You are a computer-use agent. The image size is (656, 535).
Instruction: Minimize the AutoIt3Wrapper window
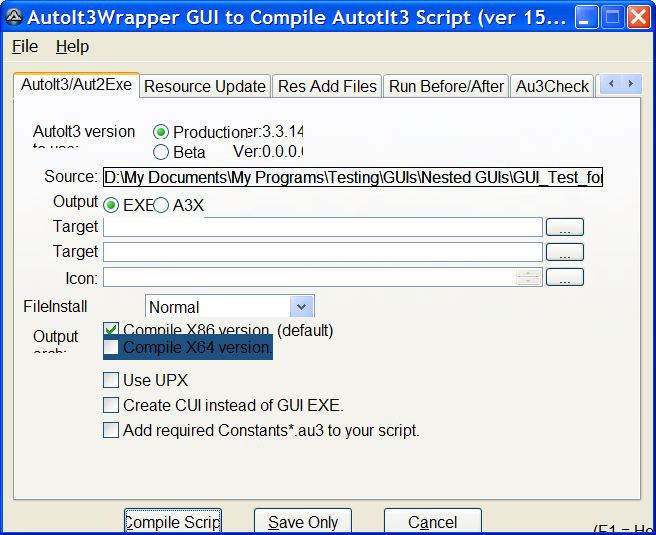(x=586, y=17)
